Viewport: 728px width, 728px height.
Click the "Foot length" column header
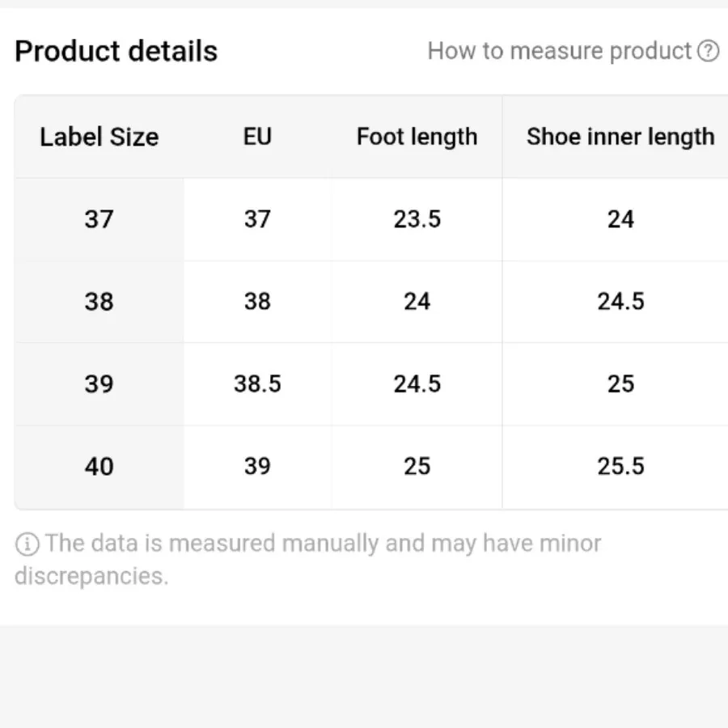417,137
